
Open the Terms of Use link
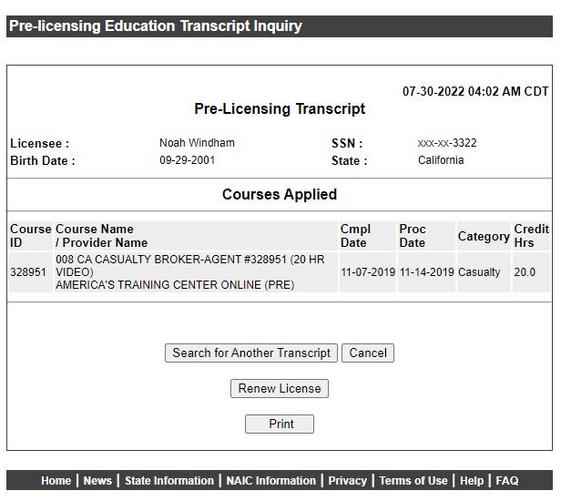[413, 480]
